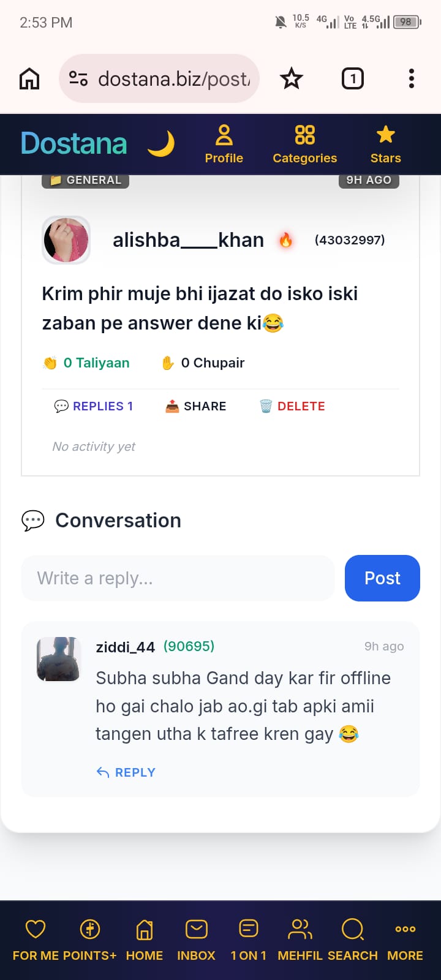Open the browser tab switcher
The height and width of the screenshot is (980, 441).
tap(352, 78)
